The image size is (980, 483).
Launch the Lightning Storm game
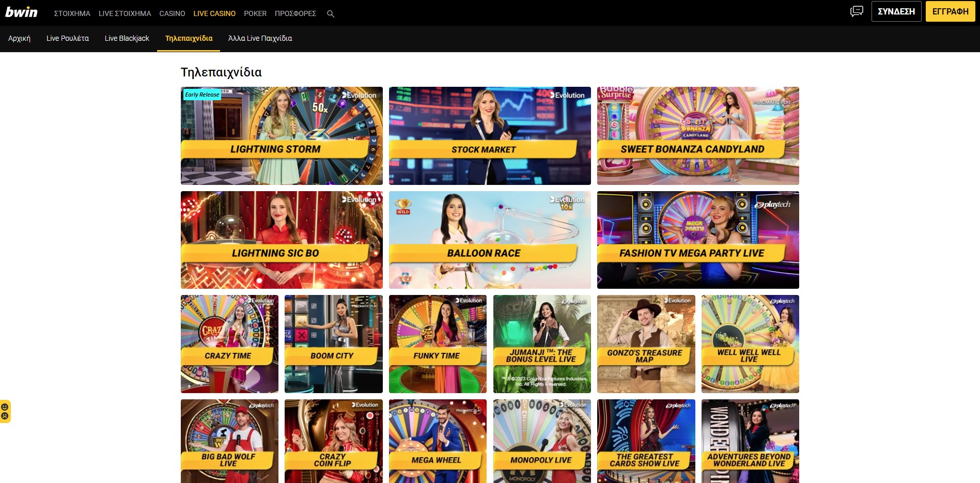point(282,135)
